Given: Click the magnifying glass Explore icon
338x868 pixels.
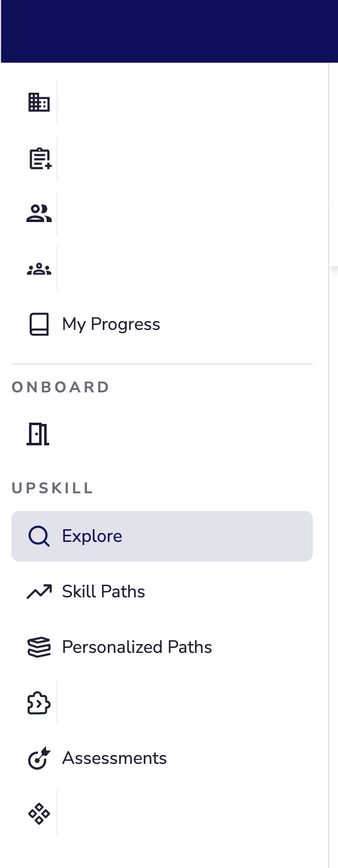Looking at the screenshot, I should click(x=39, y=536).
